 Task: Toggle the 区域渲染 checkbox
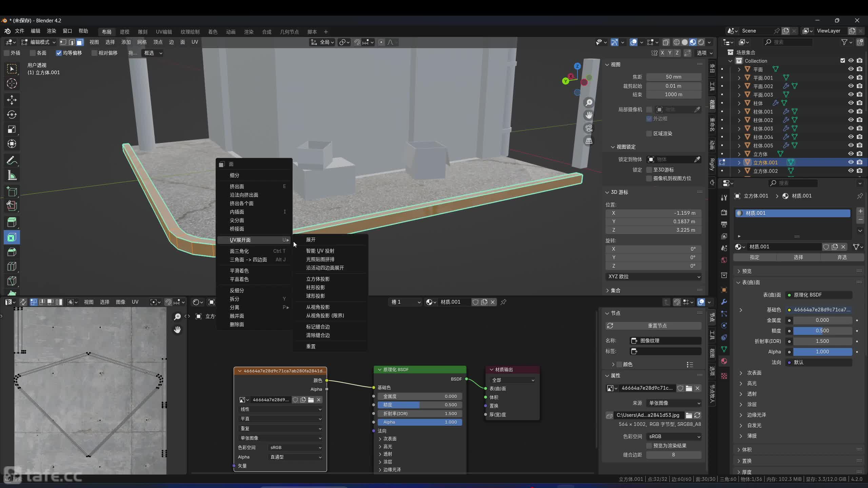coord(649,134)
